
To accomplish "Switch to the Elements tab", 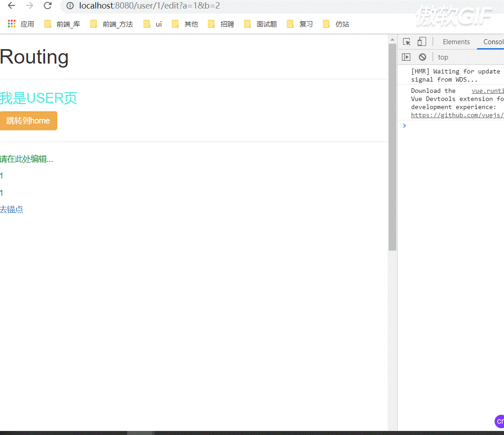I will (x=456, y=42).
